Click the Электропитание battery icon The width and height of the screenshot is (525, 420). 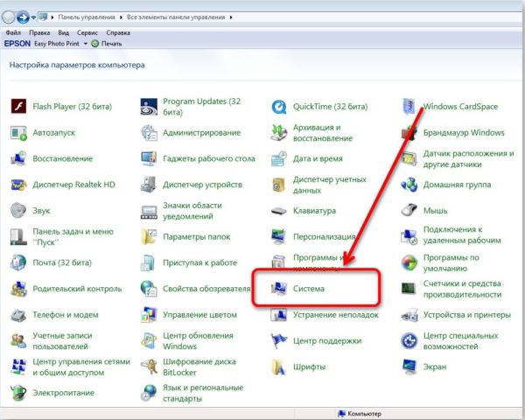[18, 393]
